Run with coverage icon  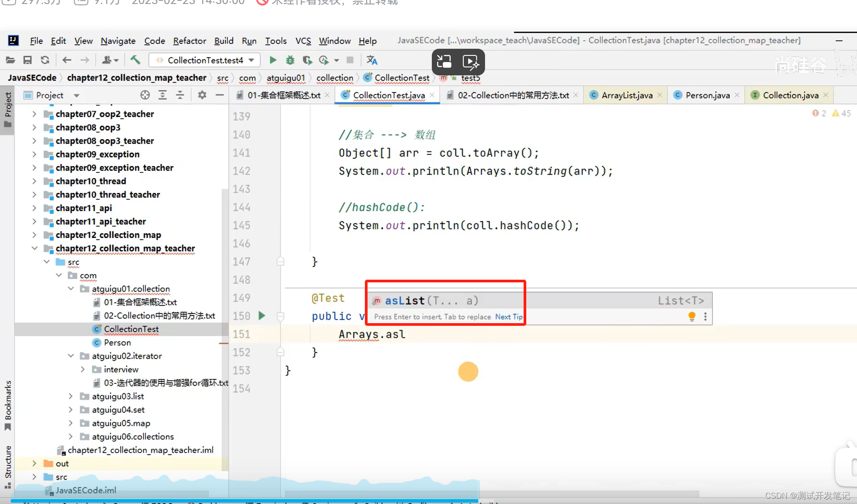pos(307,60)
